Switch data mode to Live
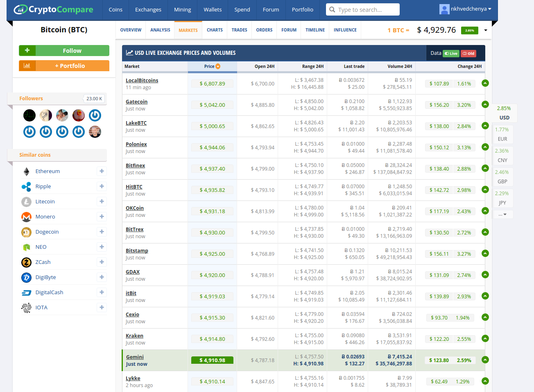The width and height of the screenshot is (534, 392). pos(451,53)
